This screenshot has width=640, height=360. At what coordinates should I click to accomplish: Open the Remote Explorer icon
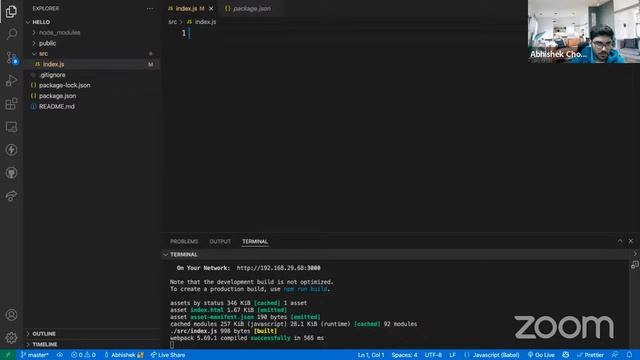tap(11, 127)
